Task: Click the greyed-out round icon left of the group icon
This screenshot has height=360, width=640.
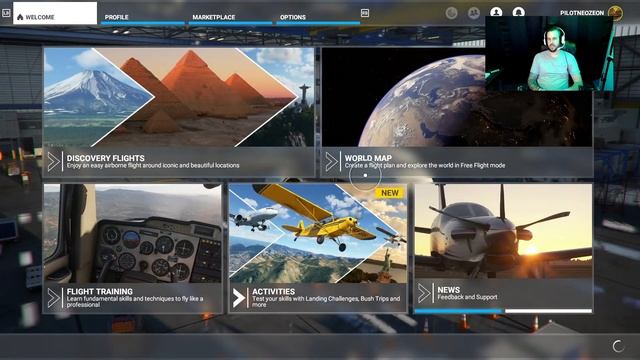Action: 451,13
